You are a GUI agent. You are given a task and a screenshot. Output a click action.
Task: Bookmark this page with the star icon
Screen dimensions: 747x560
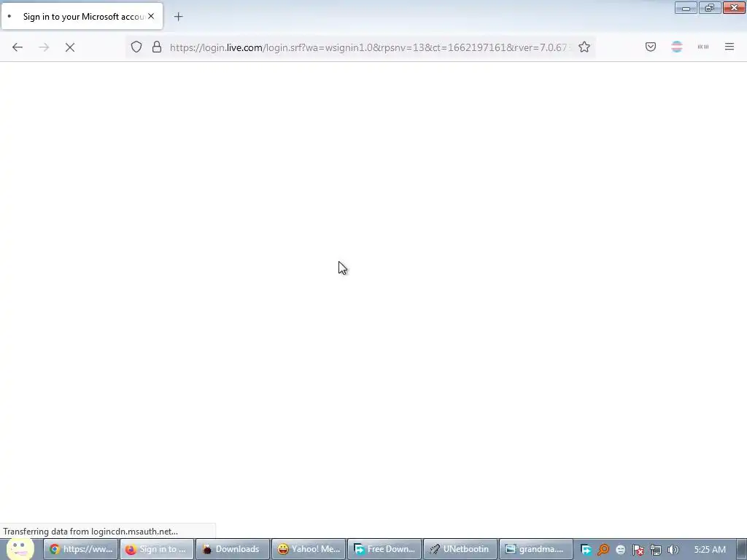(584, 47)
